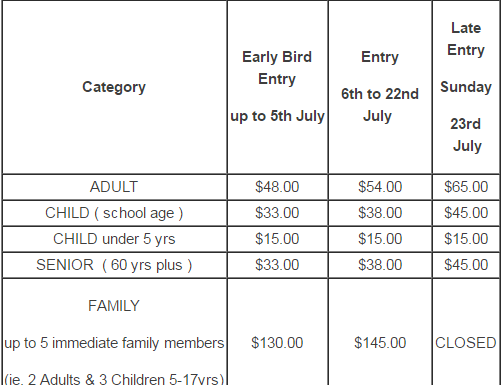Click the Family early bird $130.00 price
Image resolution: width=502 pixels, height=385 pixels.
[x=277, y=343]
